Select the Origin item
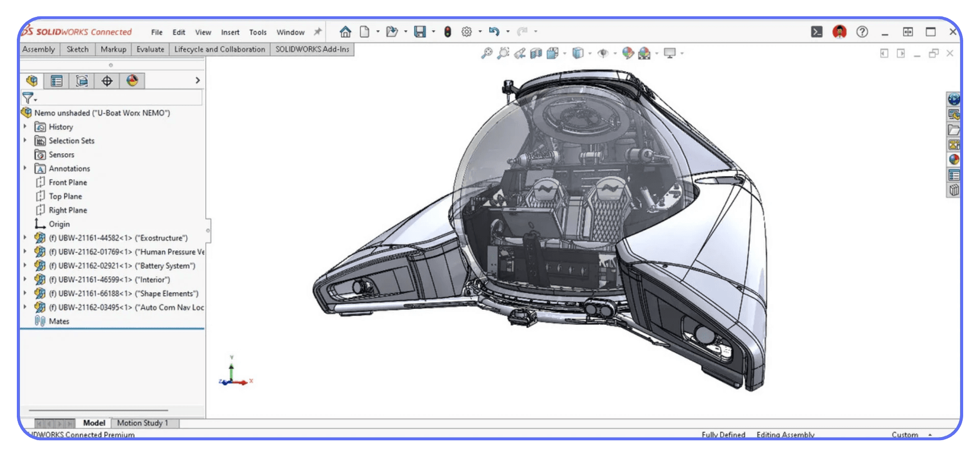This screenshot has height=456, width=980. [53, 224]
